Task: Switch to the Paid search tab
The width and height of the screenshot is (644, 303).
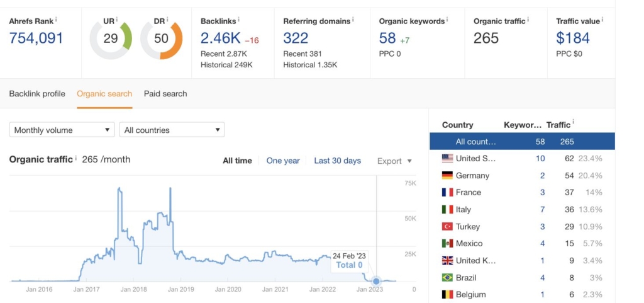Action: pos(165,94)
